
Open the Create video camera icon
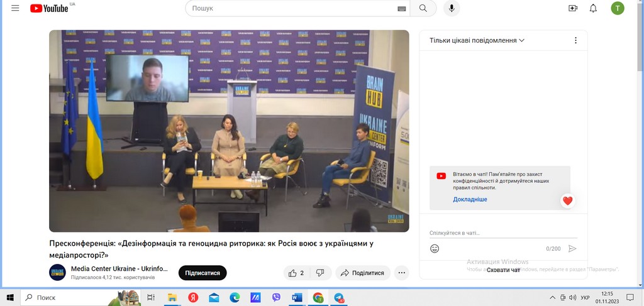572,8
